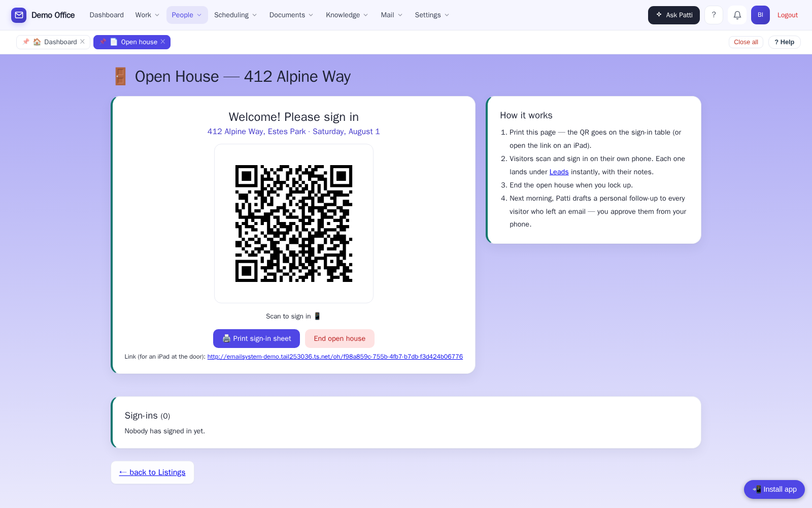Click the sign-in QR code image
The image size is (812, 508).
[x=294, y=224]
